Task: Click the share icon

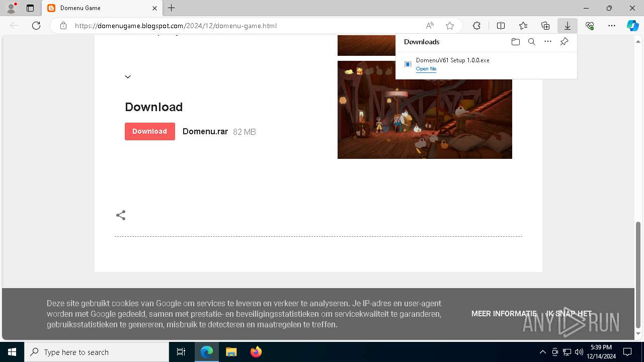Action: pos(121,215)
